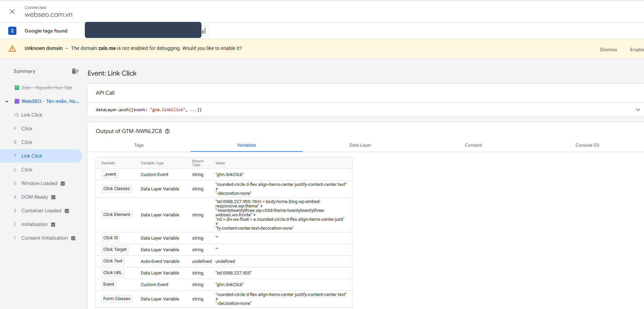Collapse the WebSEO page event tree
644x309 pixels.
7,102
